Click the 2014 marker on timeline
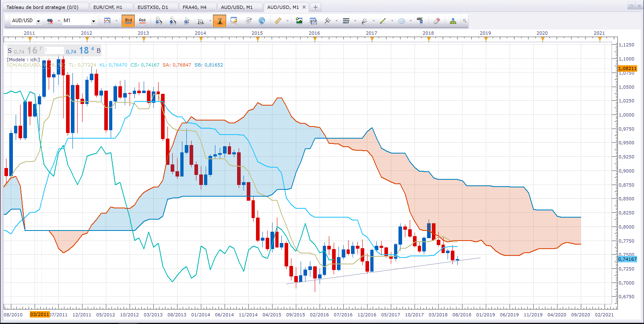This screenshot has width=644, height=324. (x=200, y=33)
